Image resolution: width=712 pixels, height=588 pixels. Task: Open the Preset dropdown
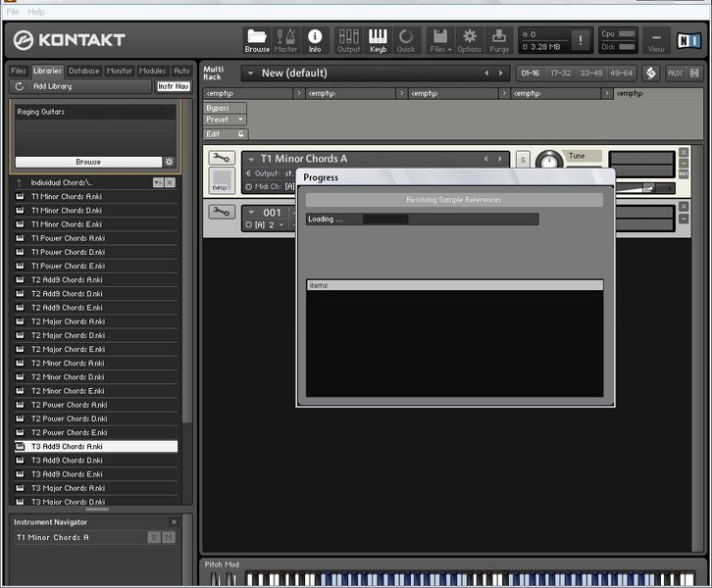tap(224, 121)
